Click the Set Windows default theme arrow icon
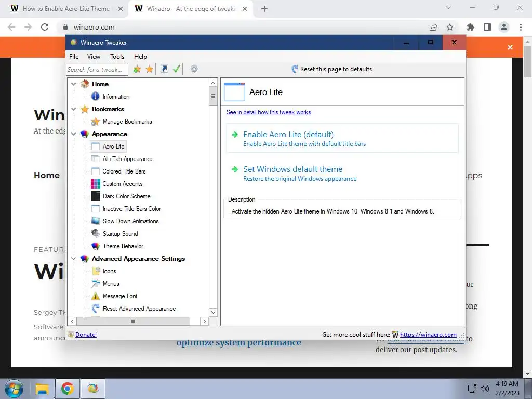 click(x=235, y=169)
